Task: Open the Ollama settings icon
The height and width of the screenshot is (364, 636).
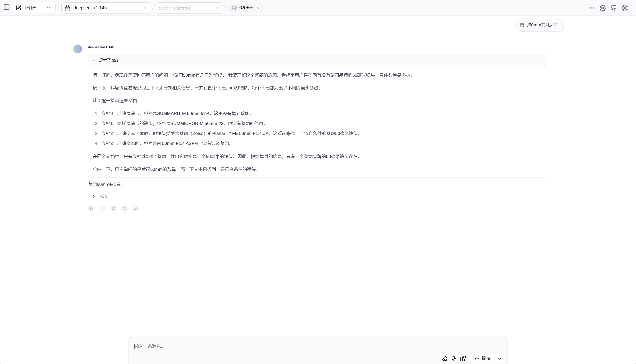Action: tap(603, 8)
